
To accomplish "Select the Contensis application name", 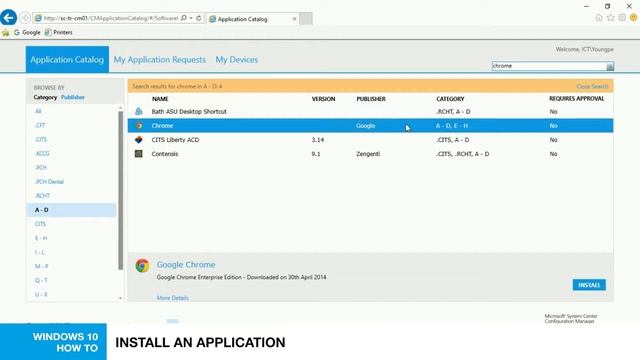I will 165,154.
